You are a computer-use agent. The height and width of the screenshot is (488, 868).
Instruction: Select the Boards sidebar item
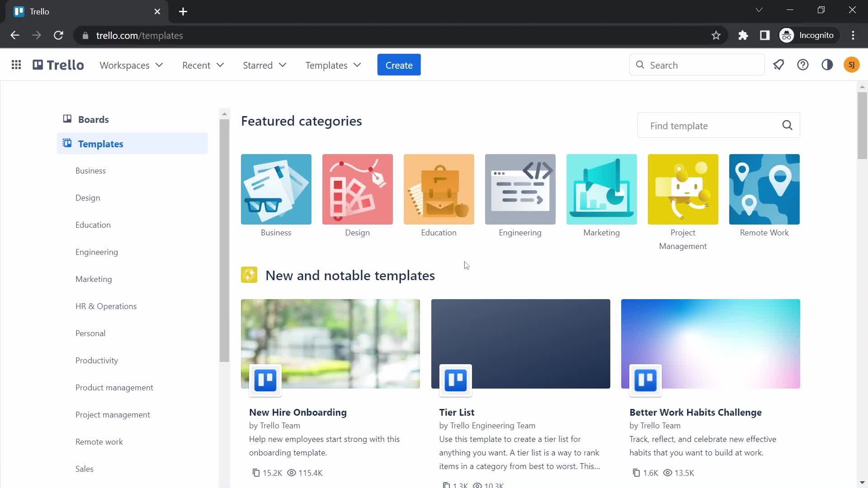[93, 119]
